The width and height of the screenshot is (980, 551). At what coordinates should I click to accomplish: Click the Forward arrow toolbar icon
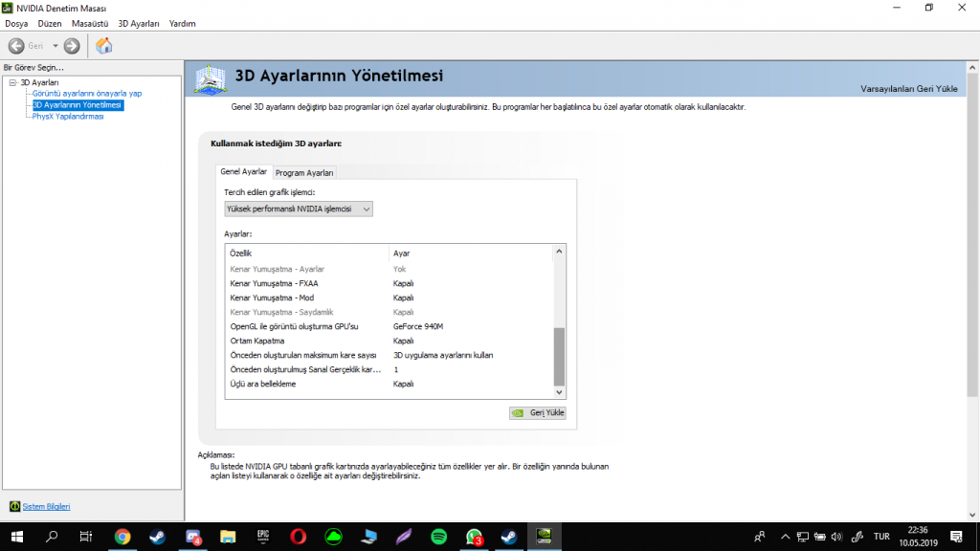click(72, 46)
